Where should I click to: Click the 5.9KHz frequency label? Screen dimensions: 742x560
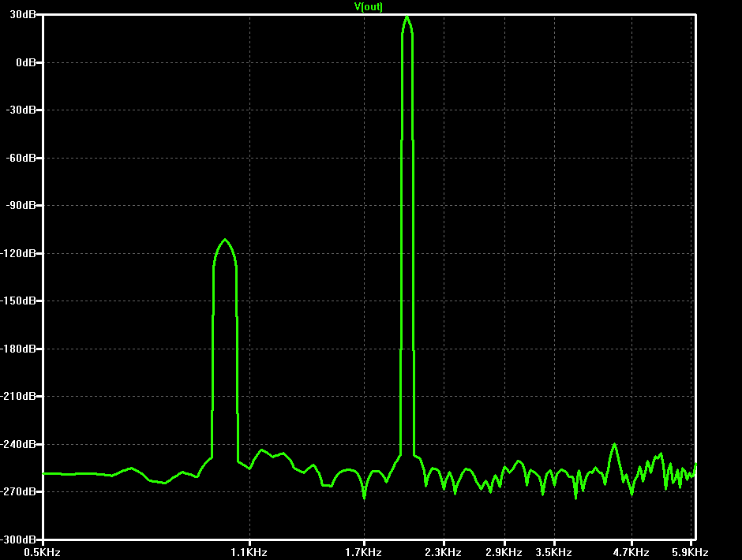click(690, 552)
